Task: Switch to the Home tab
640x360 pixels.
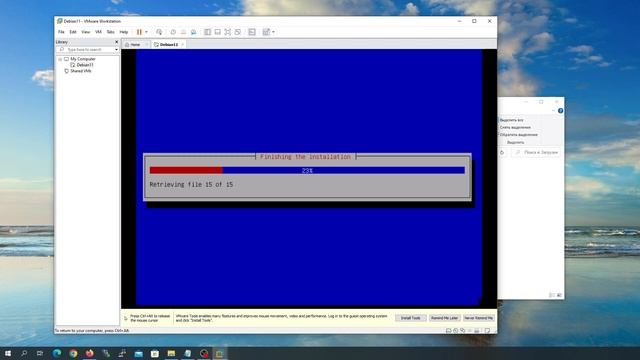Action: click(135, 44)
